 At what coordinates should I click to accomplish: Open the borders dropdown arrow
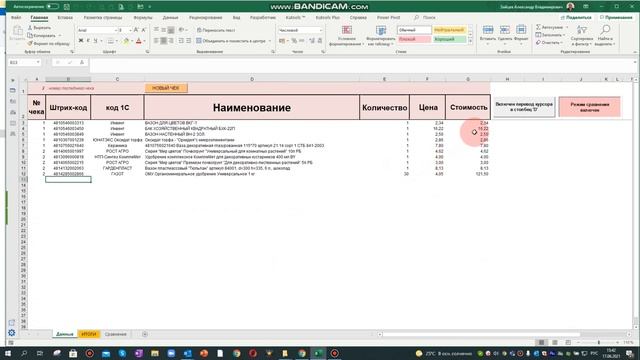coord(116,41)
